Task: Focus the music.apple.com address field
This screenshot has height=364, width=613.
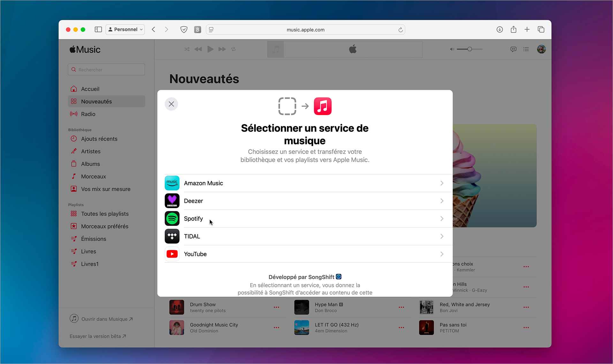Action: point(306,30)
